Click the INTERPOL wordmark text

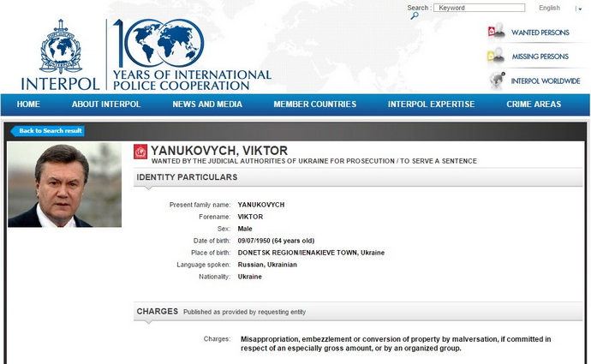(x=60, y=84)
